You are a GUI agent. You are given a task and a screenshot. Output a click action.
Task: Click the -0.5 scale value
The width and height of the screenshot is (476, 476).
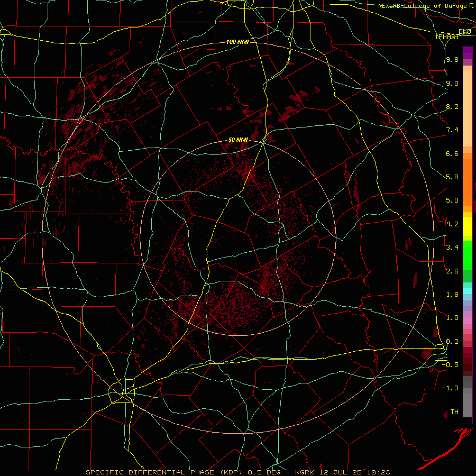[x=450, y=364]
